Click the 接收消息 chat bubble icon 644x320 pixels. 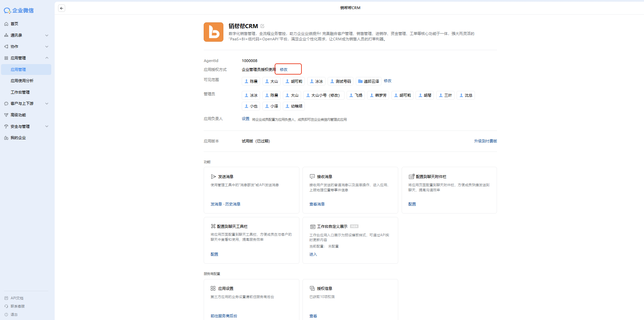[x=312, y=177]
